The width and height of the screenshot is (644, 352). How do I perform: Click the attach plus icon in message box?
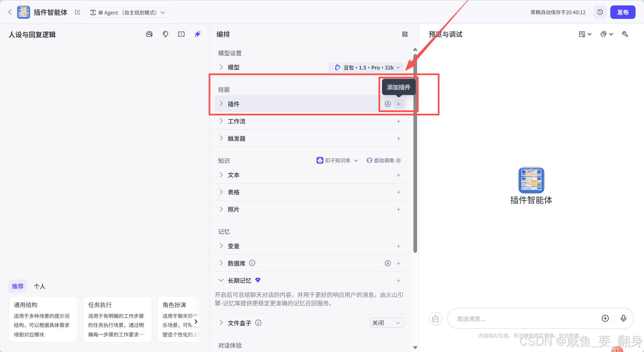coord(605,318)
